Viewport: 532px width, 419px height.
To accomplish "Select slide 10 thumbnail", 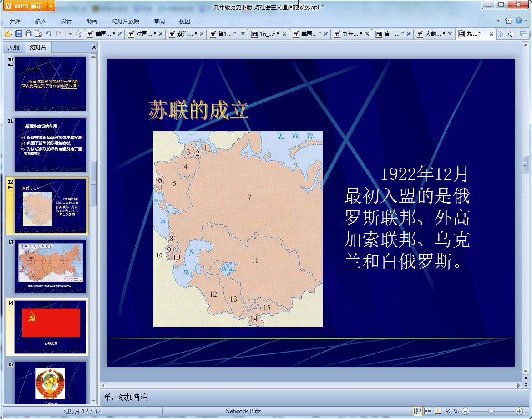I will tap(50, 83).
